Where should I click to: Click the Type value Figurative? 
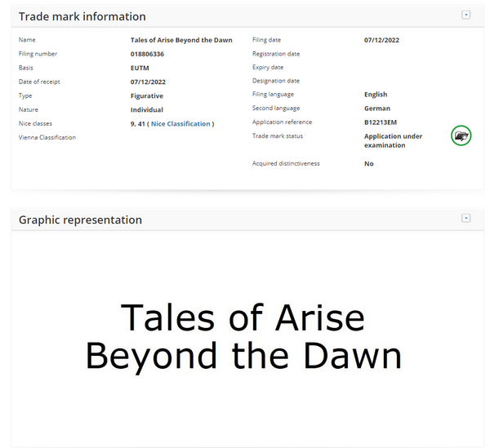pyautogui.click(x=147, y=95)
